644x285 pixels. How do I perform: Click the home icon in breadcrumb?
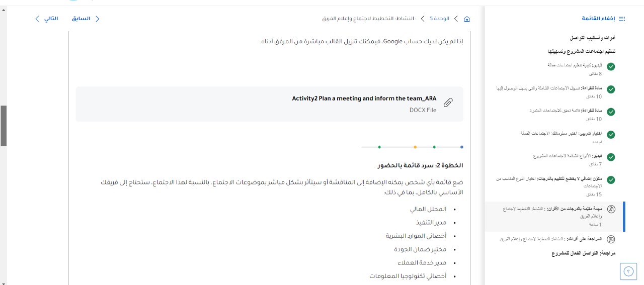pos(467,19)
